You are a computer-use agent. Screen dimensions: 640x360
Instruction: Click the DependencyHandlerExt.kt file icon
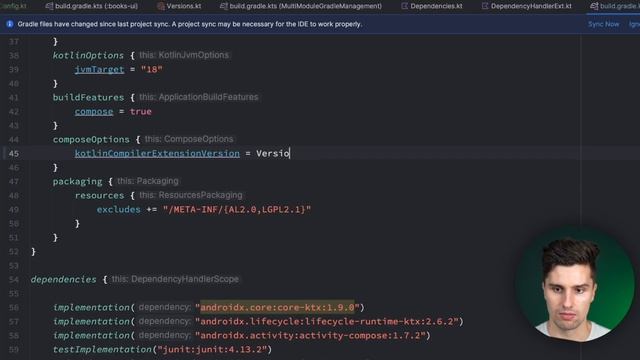pyautogui.click(x=485, y=6)
